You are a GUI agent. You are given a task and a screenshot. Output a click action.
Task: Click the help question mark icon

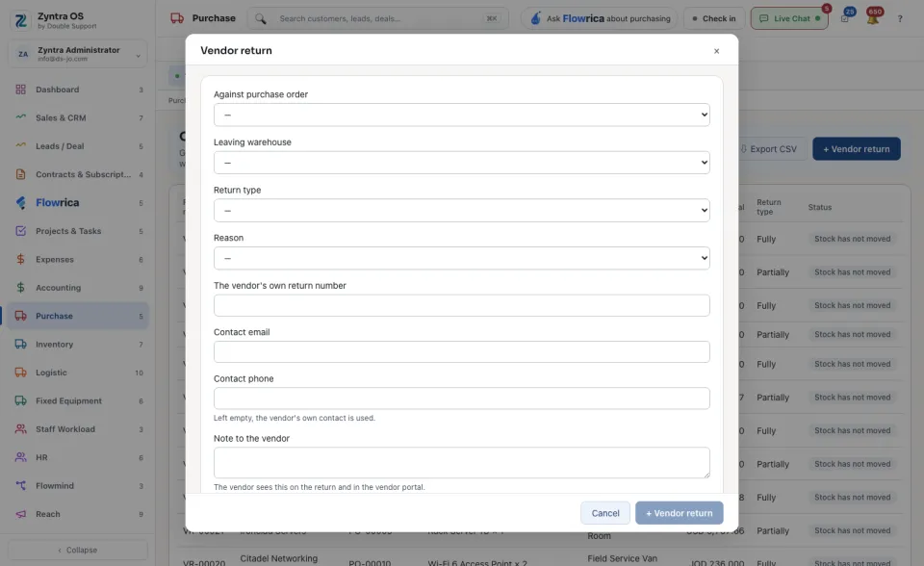pos(900,19)
